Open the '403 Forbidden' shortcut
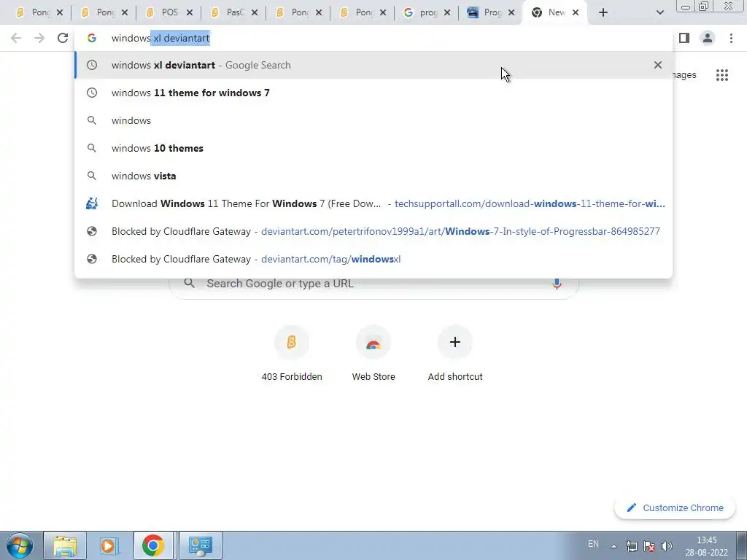This screenshot has height=560, width=747. click(x=292, y=354)
